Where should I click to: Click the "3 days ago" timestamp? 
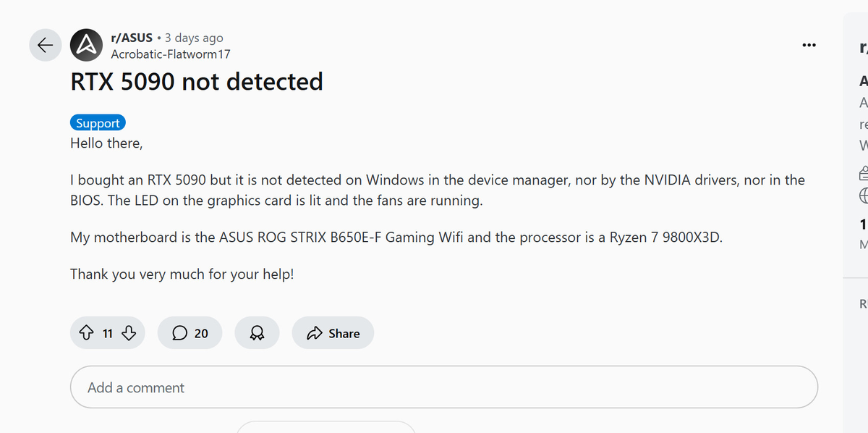194,38
